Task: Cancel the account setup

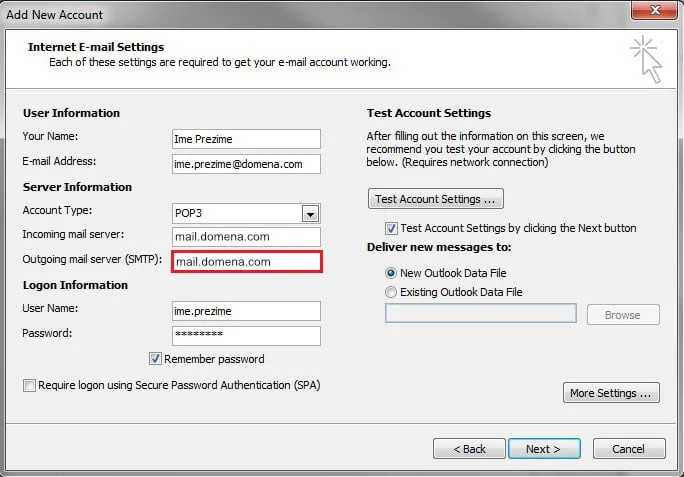Action: 629,449
